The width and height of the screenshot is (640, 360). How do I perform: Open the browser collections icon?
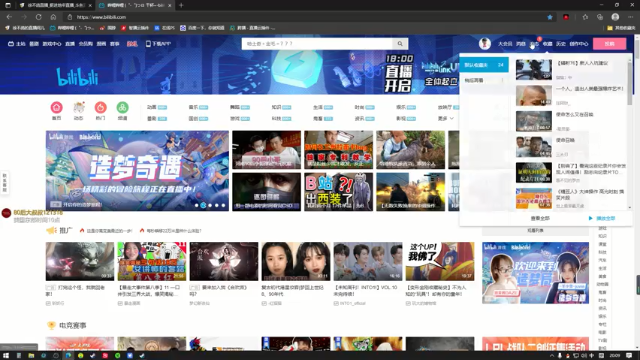tap(600, 17)
